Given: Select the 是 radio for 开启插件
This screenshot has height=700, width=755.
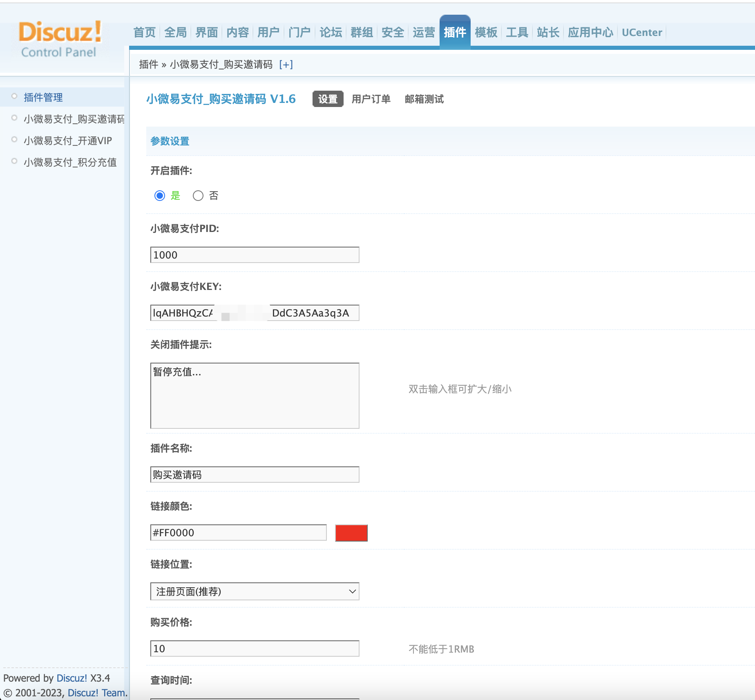Looking at the screenshot, I should point(160,196).
